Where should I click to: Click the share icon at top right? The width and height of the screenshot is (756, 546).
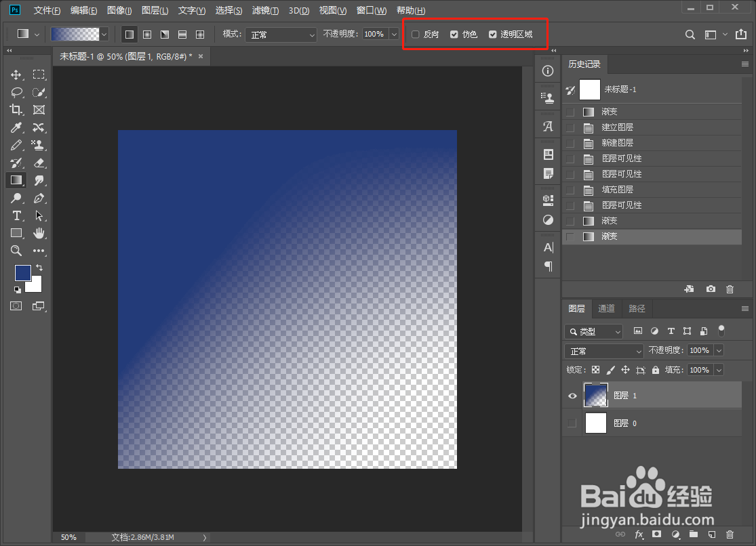740,35
